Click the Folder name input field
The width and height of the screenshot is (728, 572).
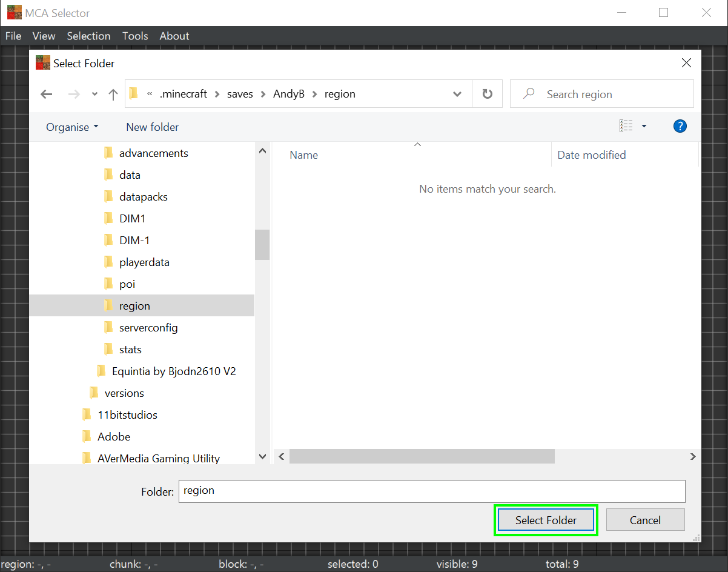point(431,491)
